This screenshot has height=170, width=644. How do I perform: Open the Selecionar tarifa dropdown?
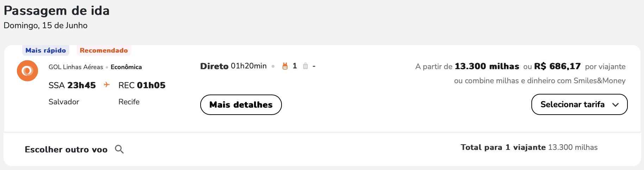point(579,104)
